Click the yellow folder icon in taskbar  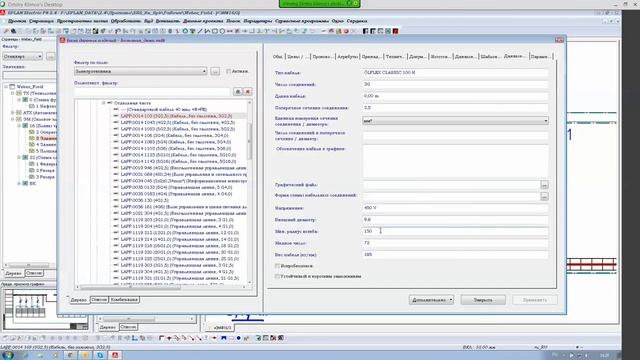pos(85,355)
